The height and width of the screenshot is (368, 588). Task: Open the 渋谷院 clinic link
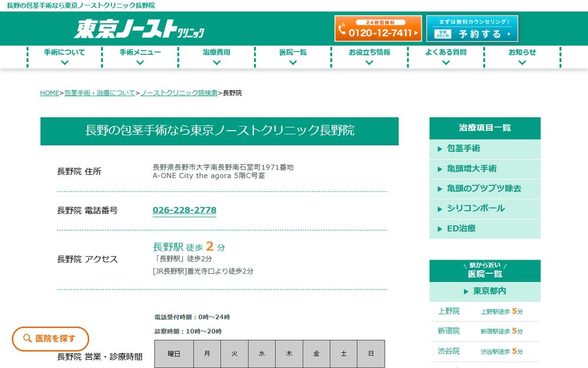click(449, 351)
